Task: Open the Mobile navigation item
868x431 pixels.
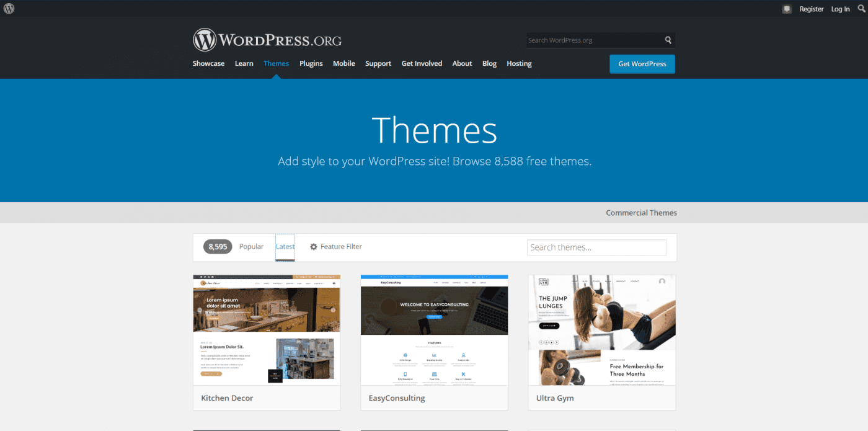Action: (344, 63)
